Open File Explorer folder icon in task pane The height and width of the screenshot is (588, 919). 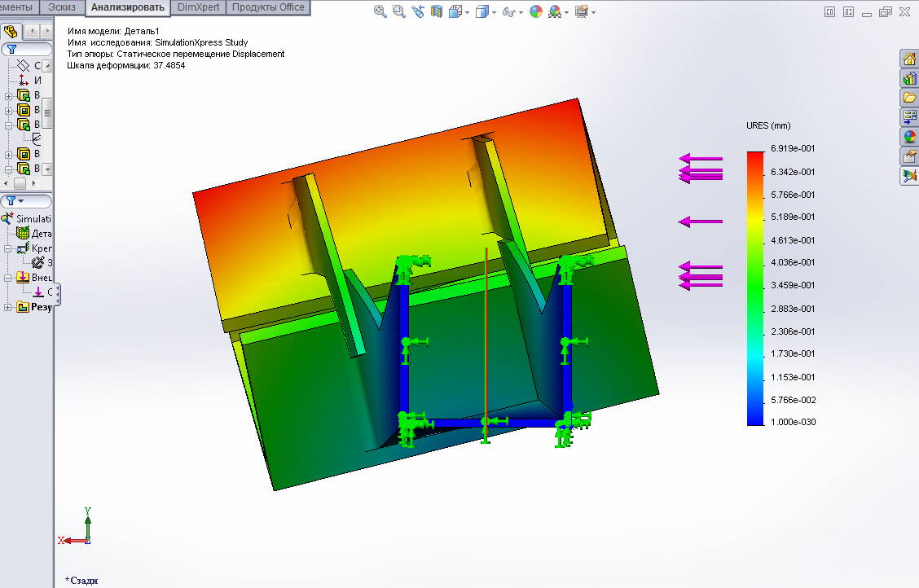coord(908,98)
